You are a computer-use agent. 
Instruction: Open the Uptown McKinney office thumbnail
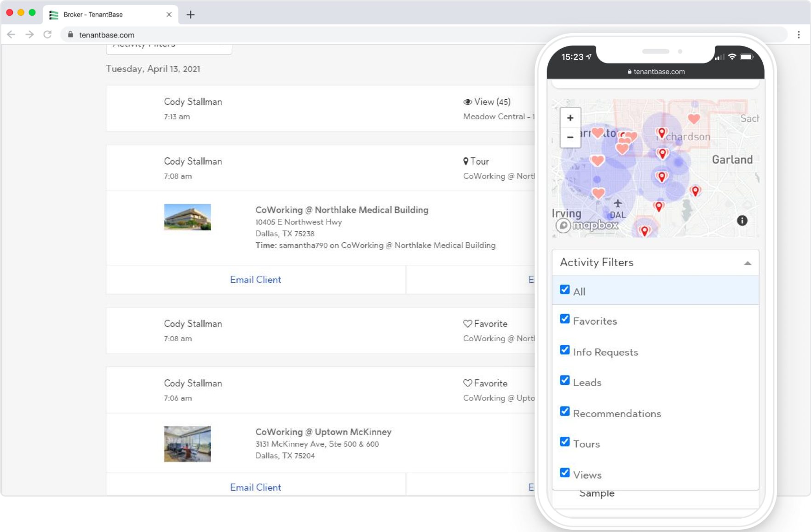pyautogui.click(x=188, y=444)
